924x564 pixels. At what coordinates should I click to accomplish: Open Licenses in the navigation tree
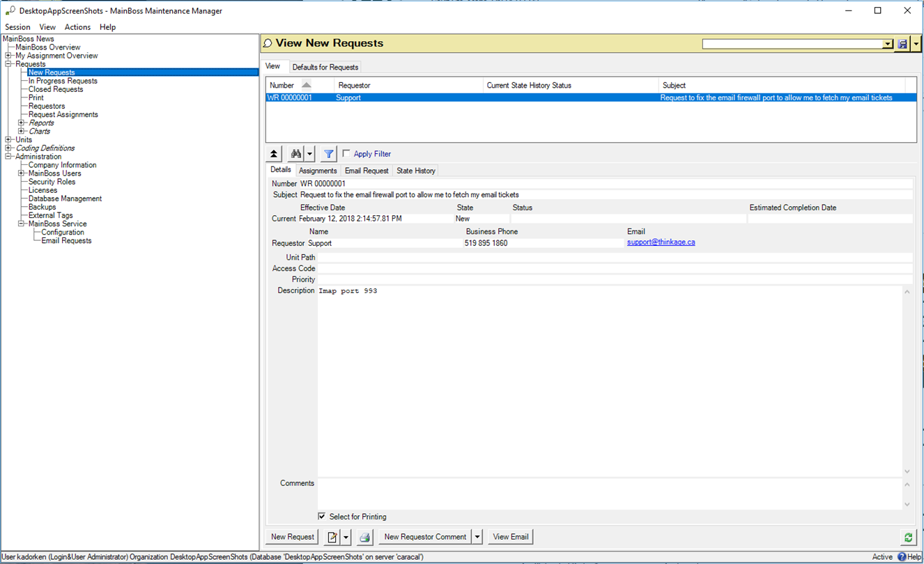pos(43,190)
